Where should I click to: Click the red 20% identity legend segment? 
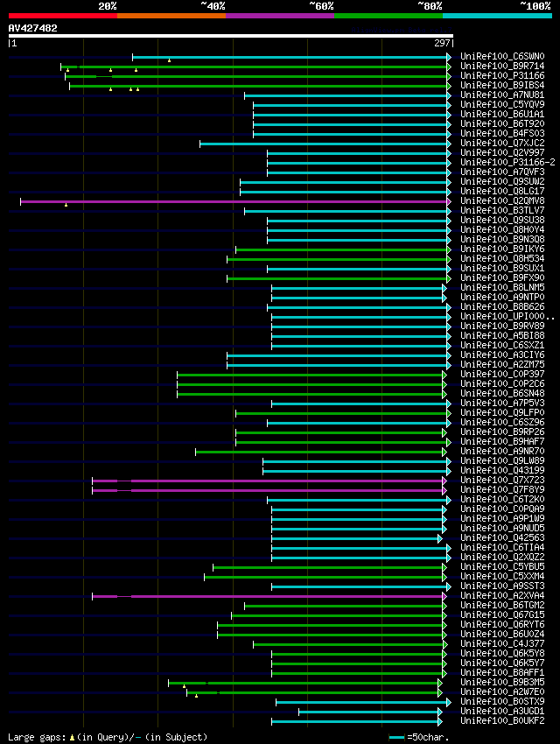63,16
